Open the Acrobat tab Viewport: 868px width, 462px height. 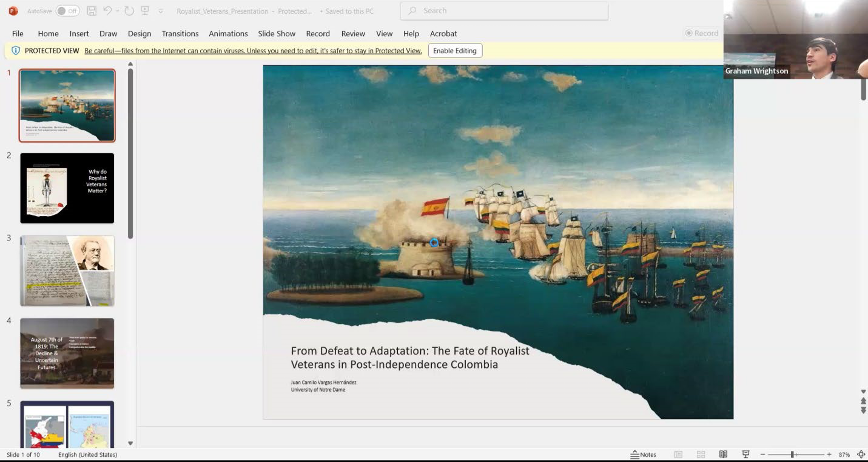443,34
